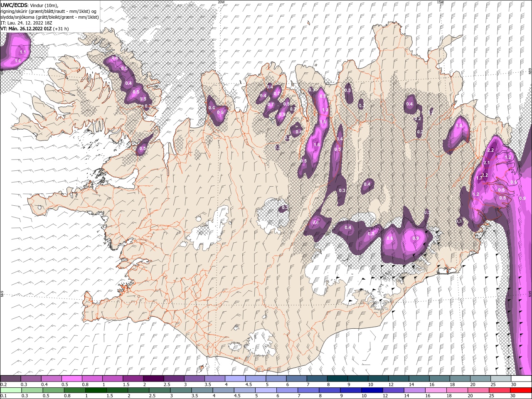532x399 pixels.
Task: Click the '3.5' label in upper legend
Action: (x=207, y=384)
